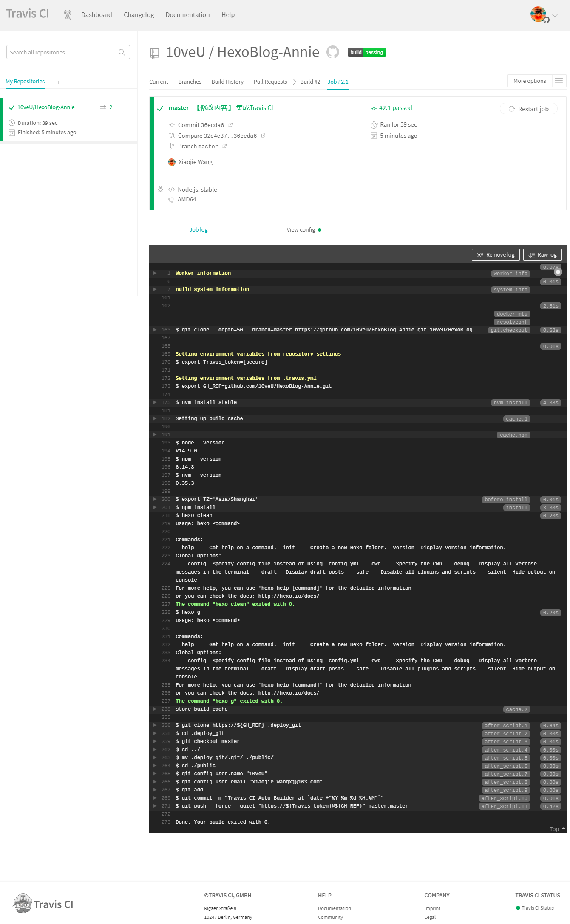Expand the Worker information log fold
The width and height of the screenshot is (570, 924).
pos(155,273)
